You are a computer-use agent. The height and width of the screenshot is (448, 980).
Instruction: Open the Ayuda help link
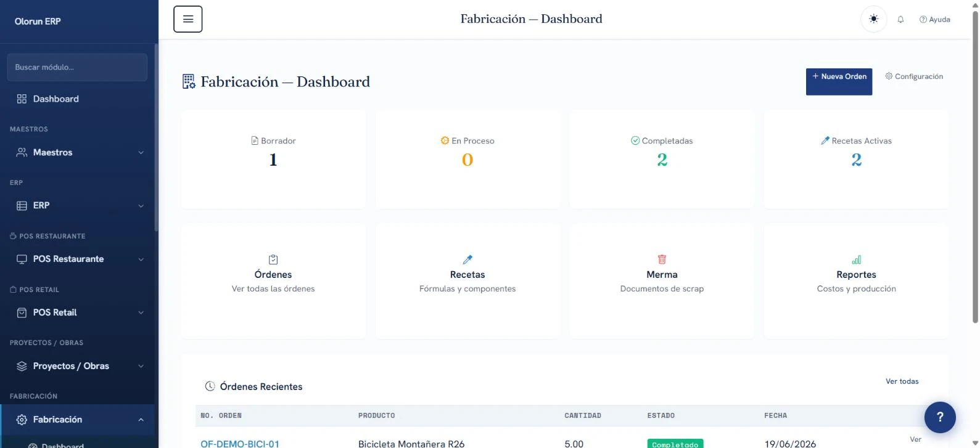tap(934, 20)
